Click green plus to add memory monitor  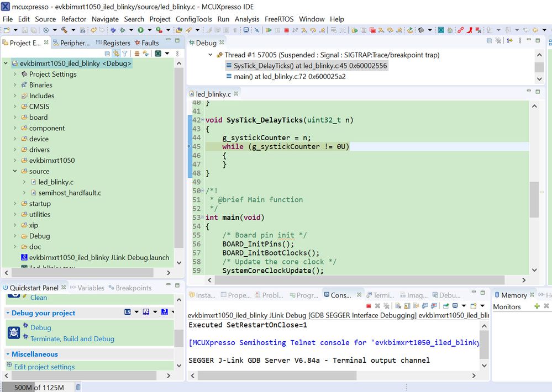point(537,306)
